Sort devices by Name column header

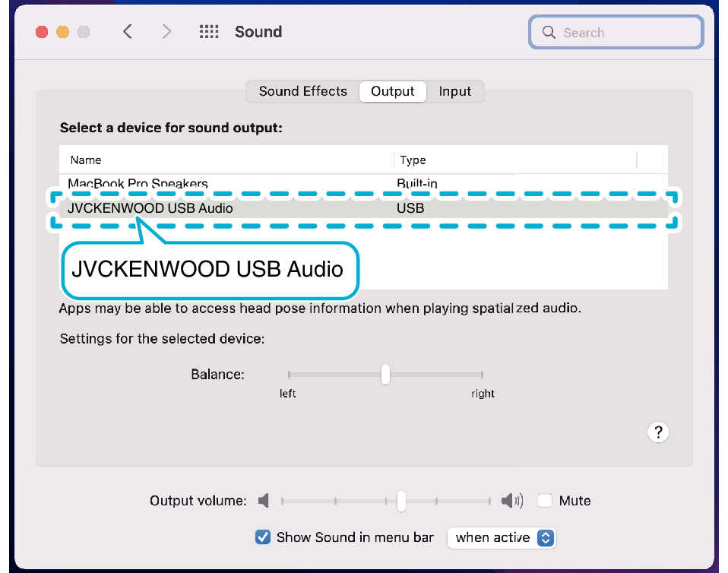coord(228,160)
